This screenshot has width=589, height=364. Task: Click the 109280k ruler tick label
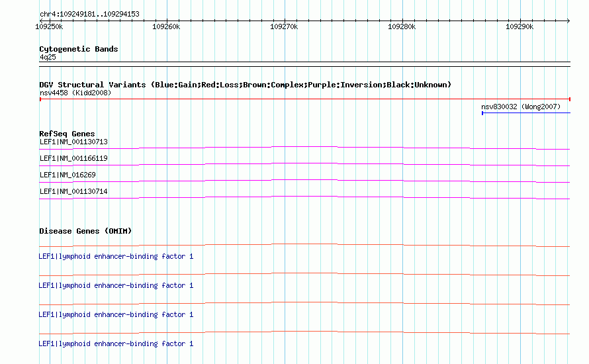(402, 26)
